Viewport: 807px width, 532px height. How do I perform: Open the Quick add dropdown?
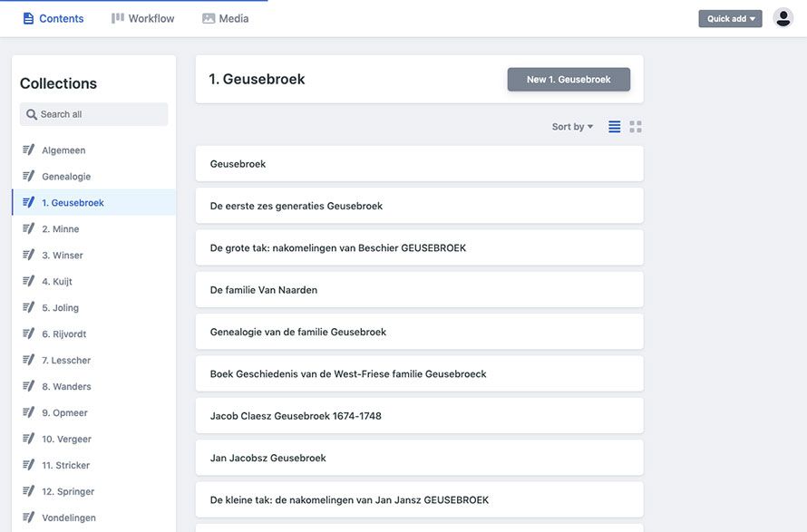point(730,18)
